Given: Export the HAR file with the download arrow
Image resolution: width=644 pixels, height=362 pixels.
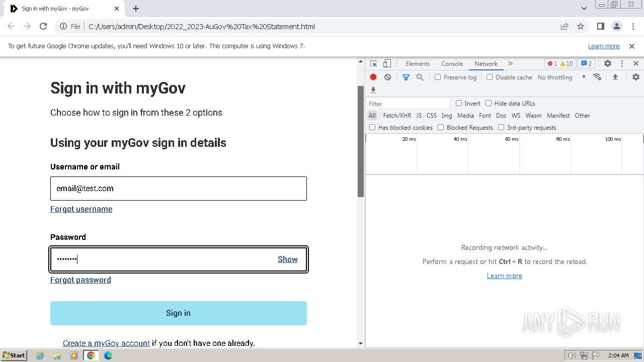Looking at the screenshot, I should (373, 90).
